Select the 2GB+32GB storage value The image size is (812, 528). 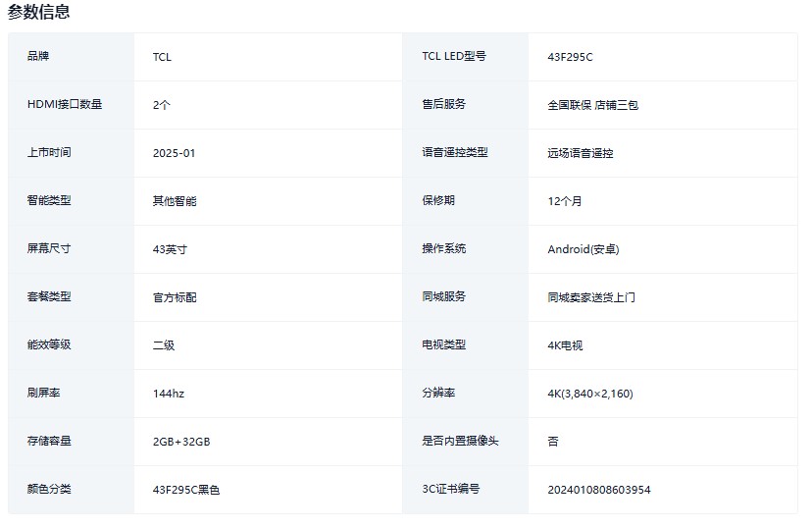[181, 442]
